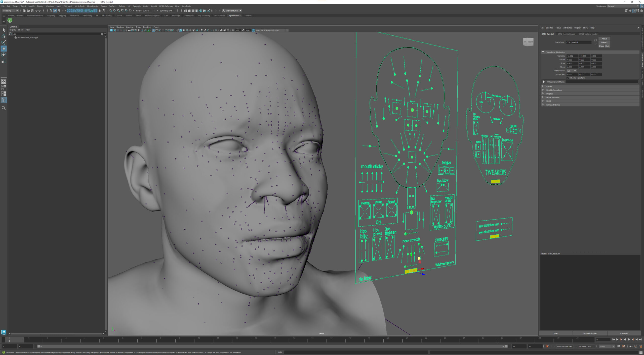
Task: Click the IPR render icon
Action: click(x=193, y=11)
